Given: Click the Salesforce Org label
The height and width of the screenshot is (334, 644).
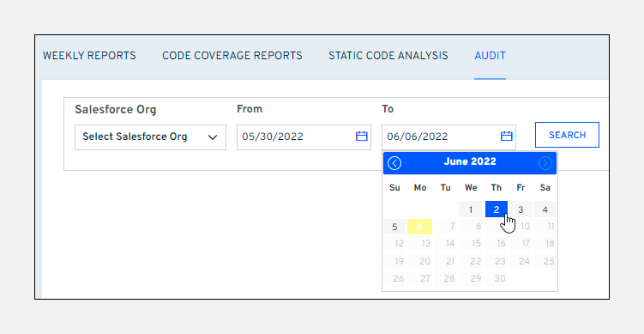Looking at the screenshot, I should point(116,110).
